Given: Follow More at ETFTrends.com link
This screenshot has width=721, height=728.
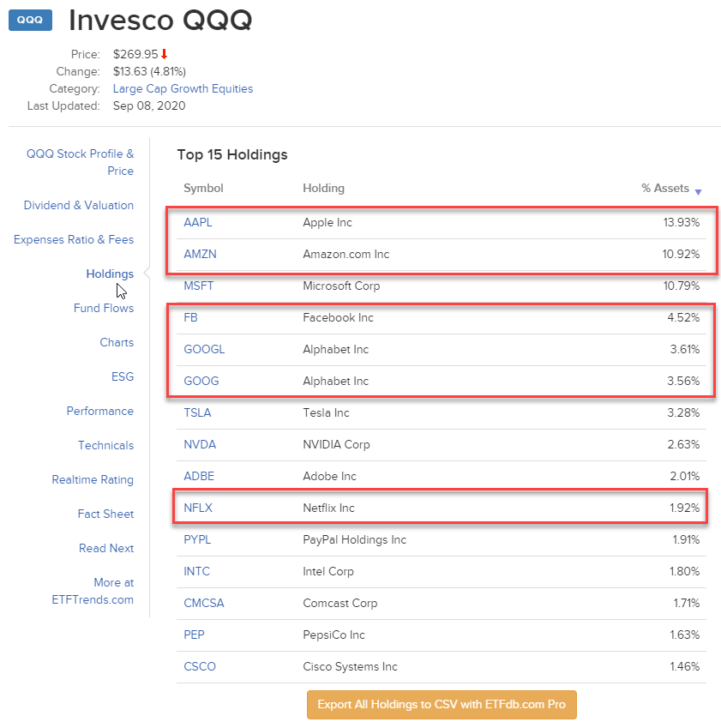Looking at the screenshot, I should point(93,591).
